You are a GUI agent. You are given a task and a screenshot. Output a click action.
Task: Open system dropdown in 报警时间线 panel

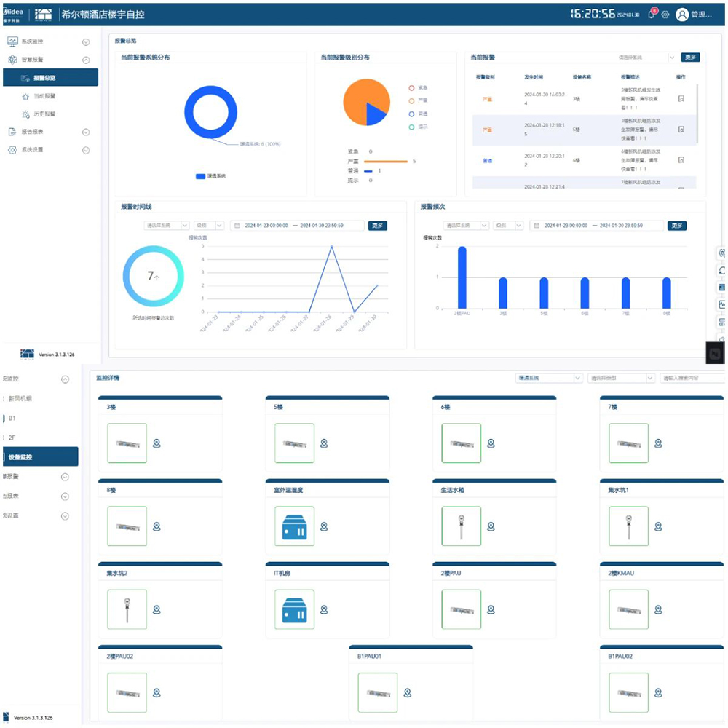pyautogui.click(x=165, y=226)
